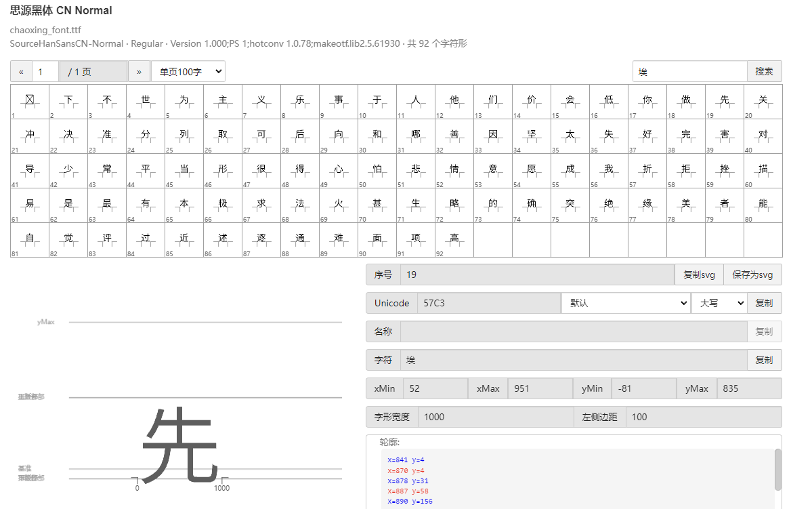
Task: Open the 默认 Unicode format dropdown
Action: click(x=626, y=303)
